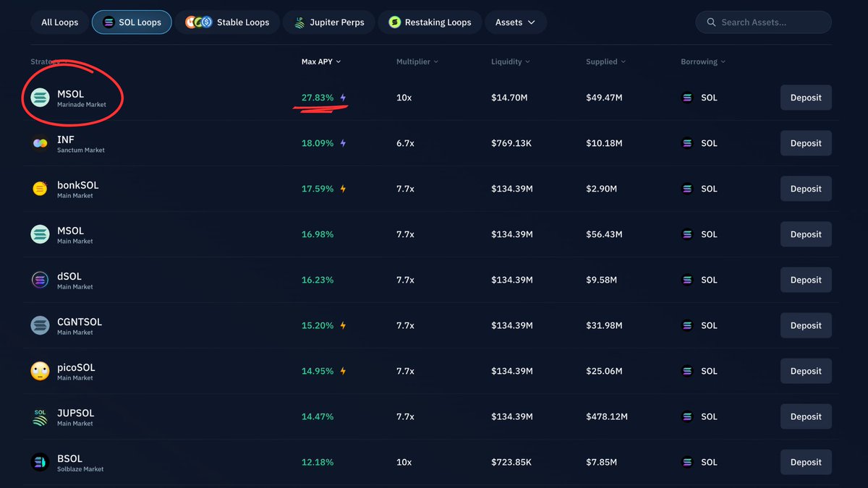This screenshot has height=488, width=868.
Task: Sort by the Liquidity column
Action: coord(511,61)
